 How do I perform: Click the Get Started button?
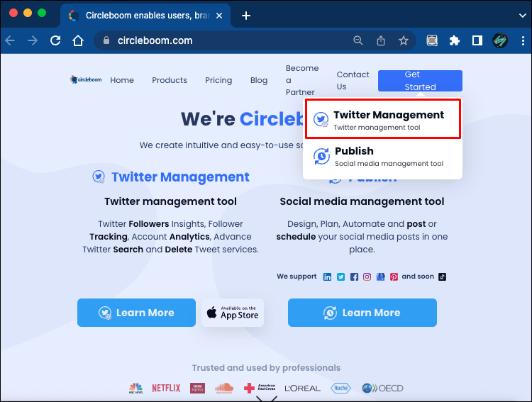pos(420,81)
